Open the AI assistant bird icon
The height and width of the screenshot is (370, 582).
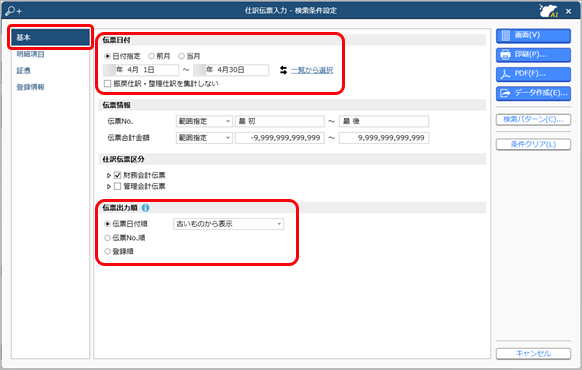[549, 11]
